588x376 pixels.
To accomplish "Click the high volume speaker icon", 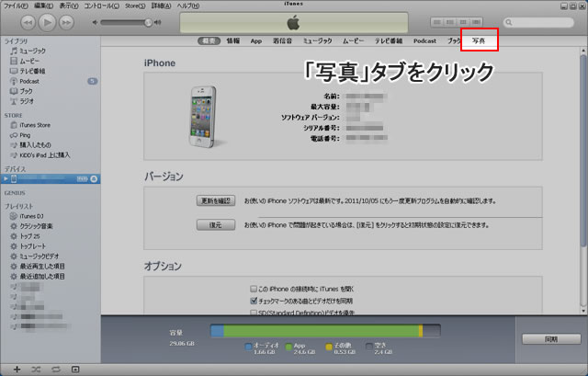I will pyautogui.click(x=158, y=22).
